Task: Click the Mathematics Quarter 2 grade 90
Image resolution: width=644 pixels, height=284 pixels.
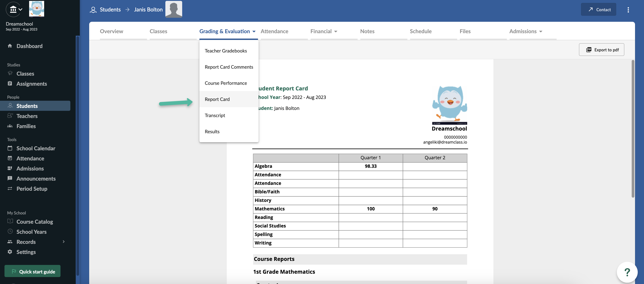Action: [435, 209]
